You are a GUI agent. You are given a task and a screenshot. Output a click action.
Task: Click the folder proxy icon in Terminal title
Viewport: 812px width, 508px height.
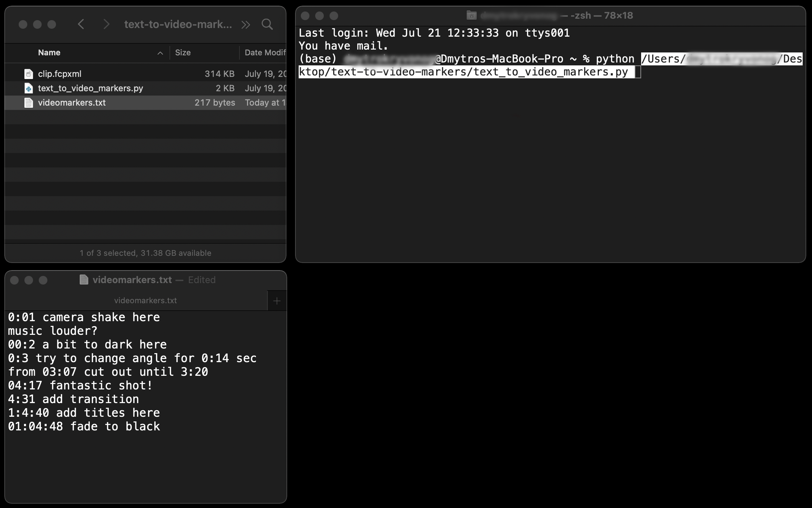471,15
